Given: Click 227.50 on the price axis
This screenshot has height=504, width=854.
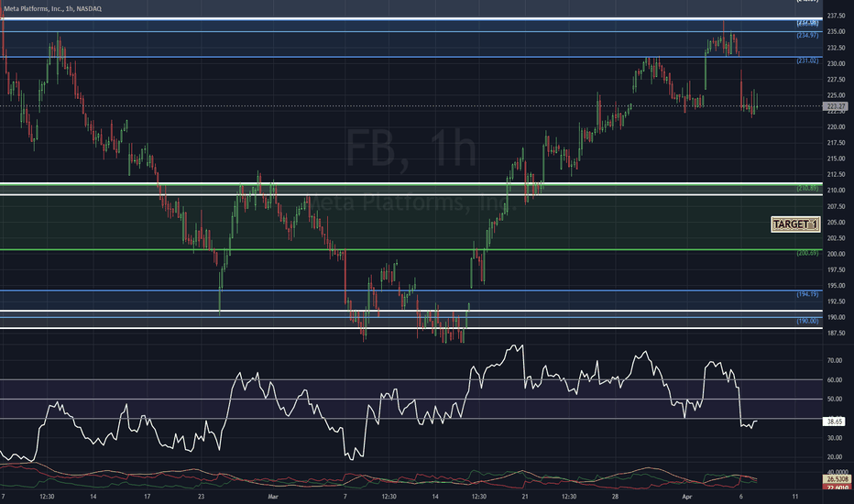Looking at the screenshot, I should pyautogui.click(x=836, y=80).
